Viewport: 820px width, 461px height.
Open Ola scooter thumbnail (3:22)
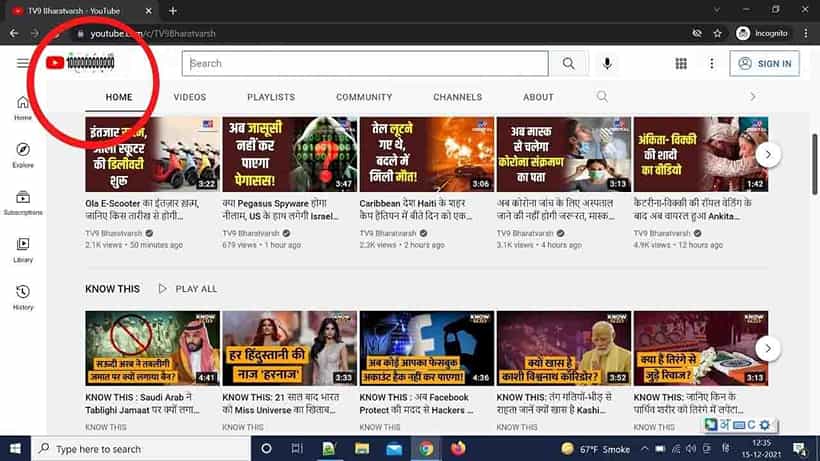tap(152, 154)
